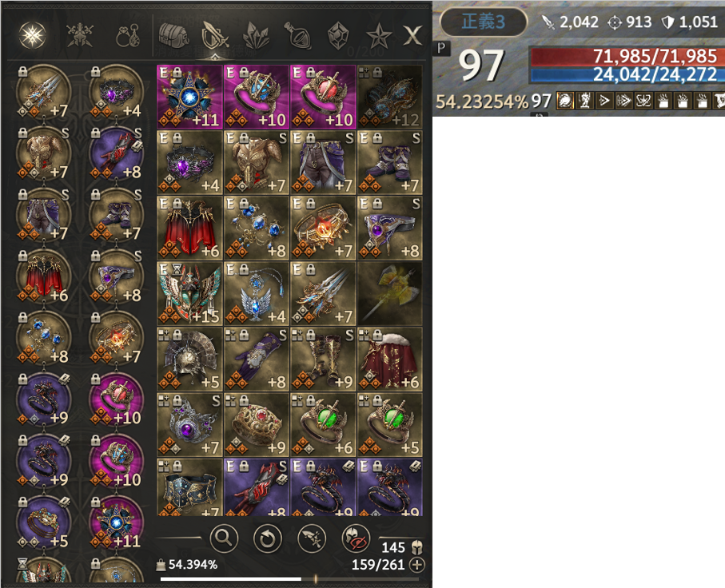Select the glowing compass star icon
Image resolution: width=725 pixels, height=588 pixels.
click(x=32, y=35)
